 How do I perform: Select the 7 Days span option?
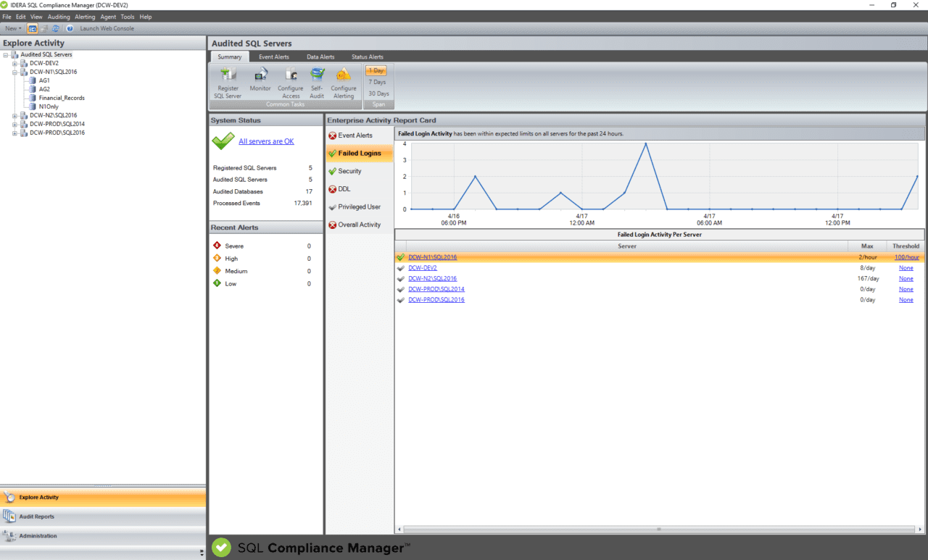click(x=377, y=82)
